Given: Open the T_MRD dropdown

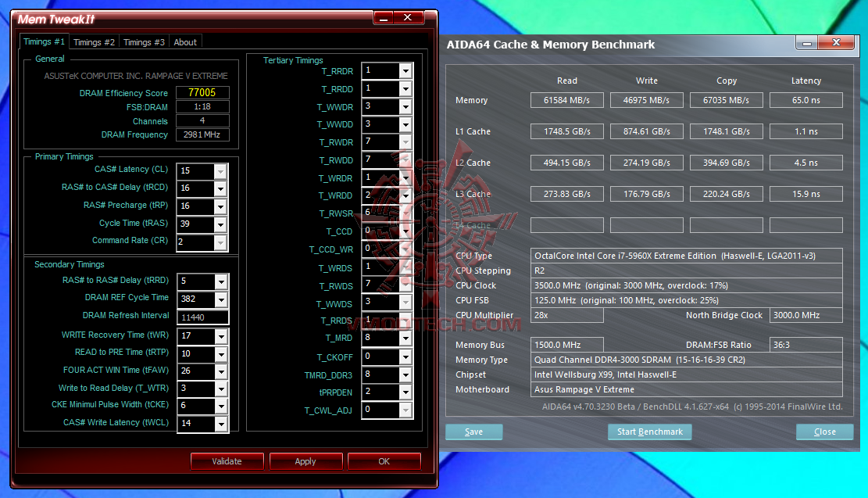Looking at the screenshot, I should click(x=405, y=338).
